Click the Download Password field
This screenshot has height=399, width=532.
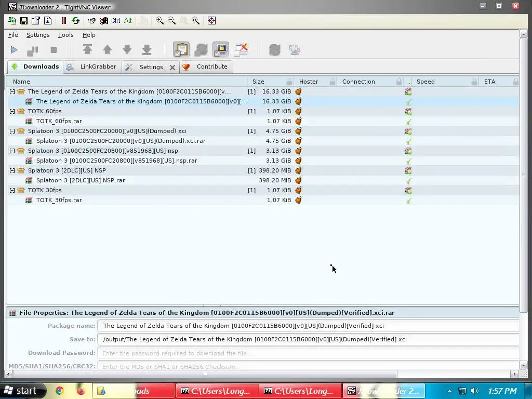click(308, 353)
